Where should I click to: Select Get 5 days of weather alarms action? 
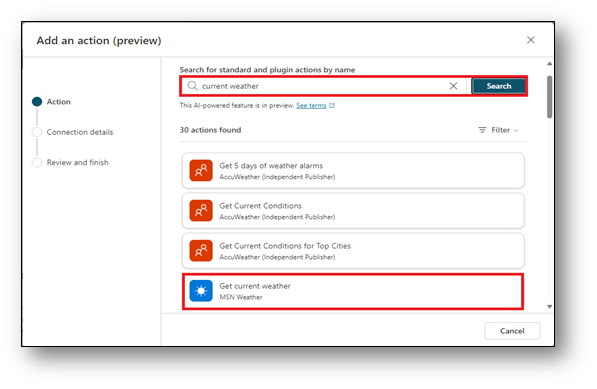coord(353,171)
